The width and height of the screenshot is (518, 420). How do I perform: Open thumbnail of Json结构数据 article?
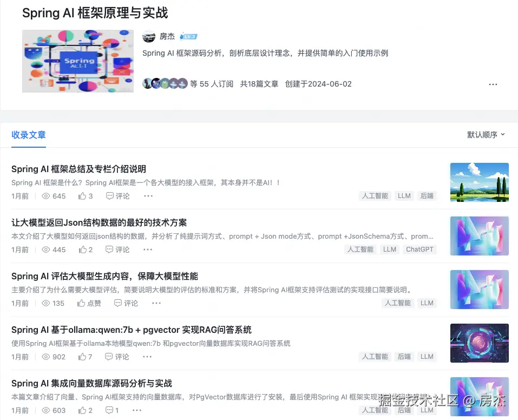tap(480, 235)
